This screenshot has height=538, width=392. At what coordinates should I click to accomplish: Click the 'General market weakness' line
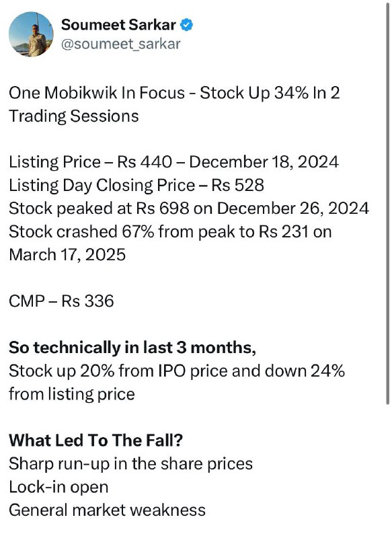pos(107,510)
